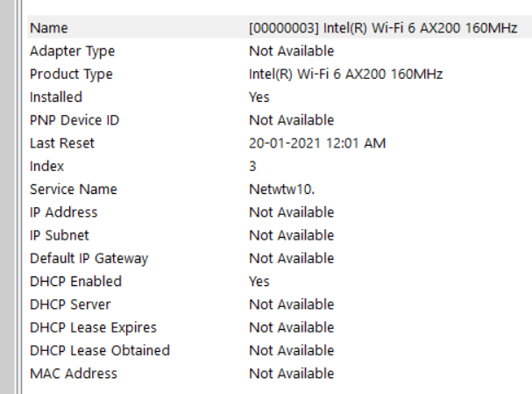Screen dimensions: 532x394
Task: Select the Name row for Intel Wi-Fi adapter
Action: point(280,27)
